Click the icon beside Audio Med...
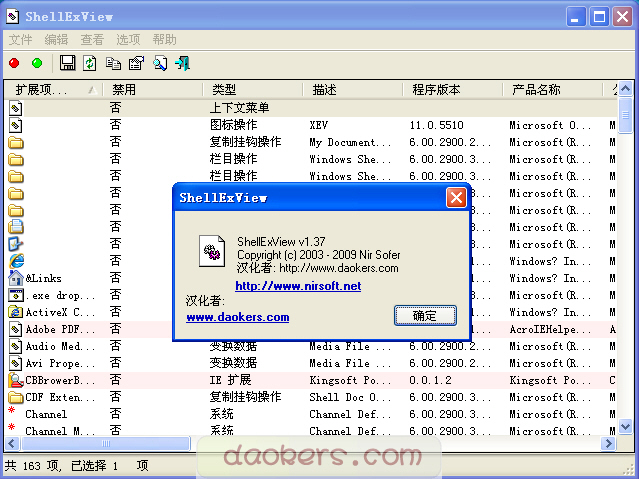639x479 pixels. pos(15,346)
